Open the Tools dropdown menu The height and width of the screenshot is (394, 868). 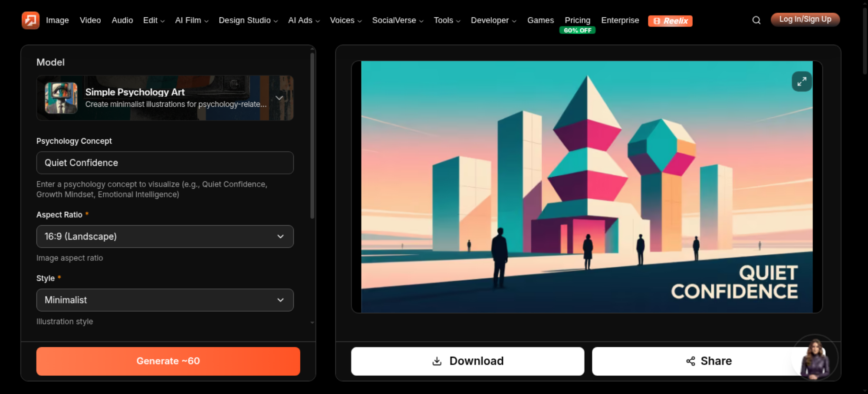(447, 20)
